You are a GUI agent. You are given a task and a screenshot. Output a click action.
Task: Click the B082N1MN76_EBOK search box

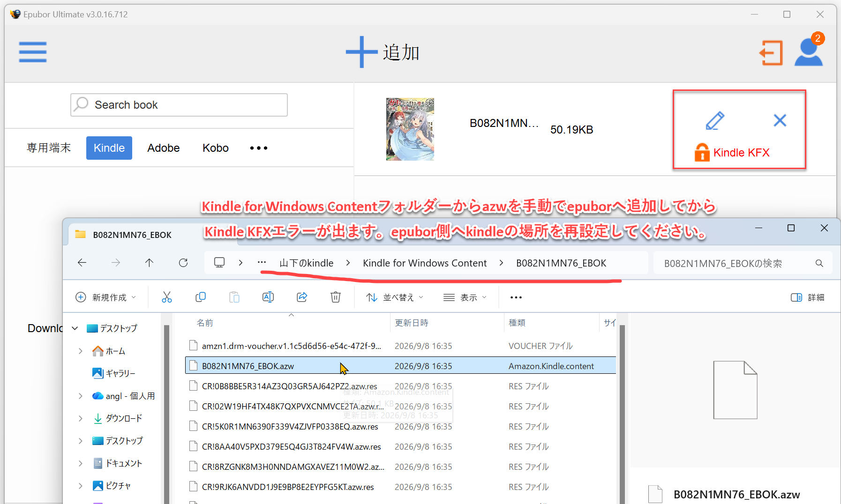coord(743,263)
